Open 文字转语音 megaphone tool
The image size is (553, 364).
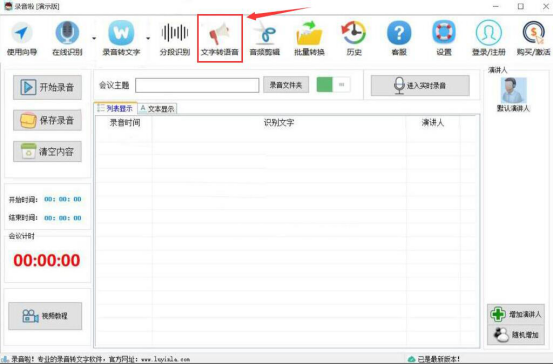click(x=220, y=38)
